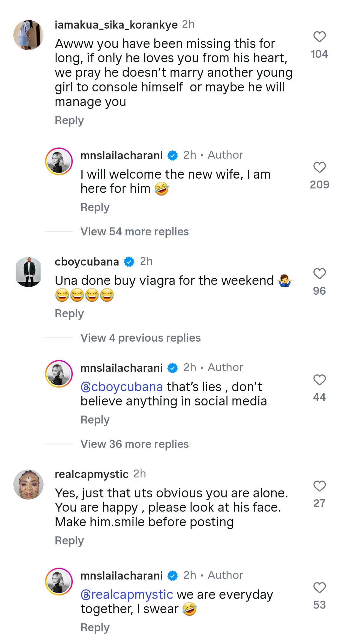Open the @realcapmystic mention link
Image resolution: width=343 pixels, height=644 pixels.
pos(127,595)
